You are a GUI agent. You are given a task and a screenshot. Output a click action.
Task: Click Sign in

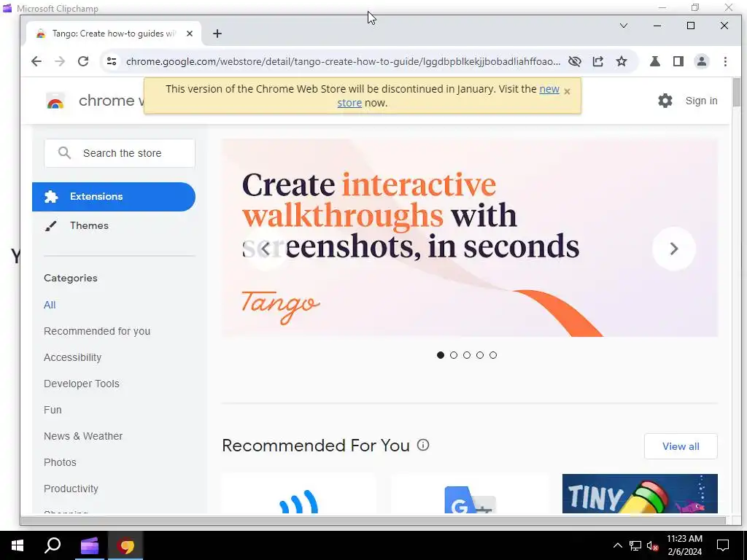[701, 101]
